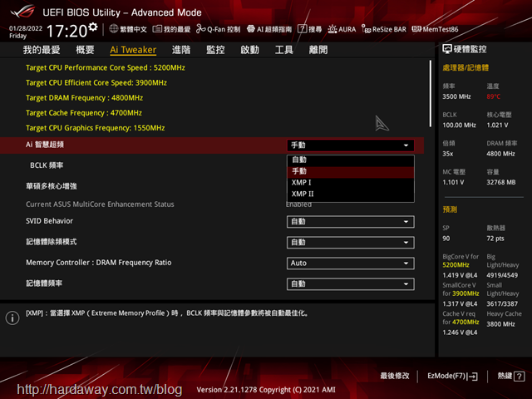
Task: Open the 監控 tab
Action: click(215, 50)
